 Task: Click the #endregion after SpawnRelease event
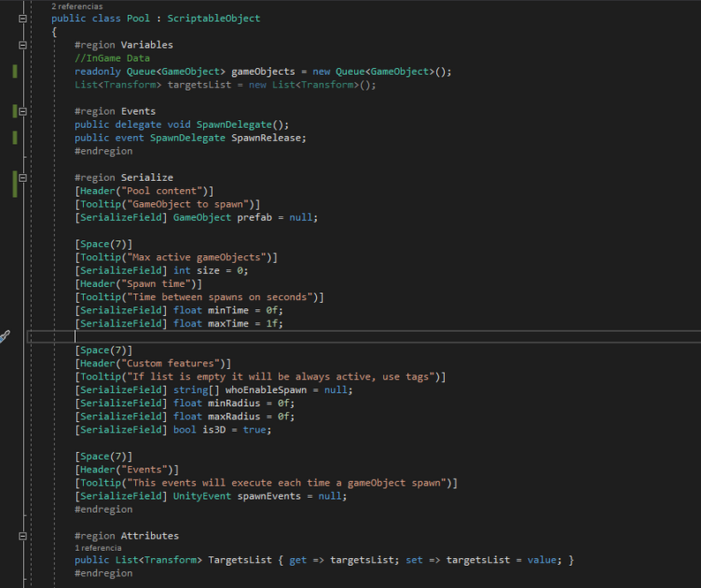coord(103,151)
